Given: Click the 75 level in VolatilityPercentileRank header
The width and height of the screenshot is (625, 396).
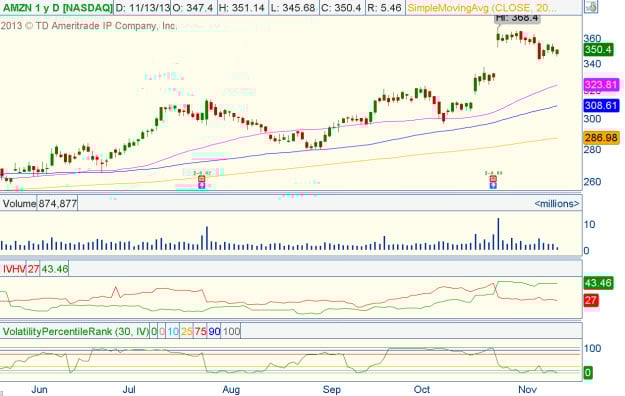Looking at the screenshot, I should coord(200,331).
